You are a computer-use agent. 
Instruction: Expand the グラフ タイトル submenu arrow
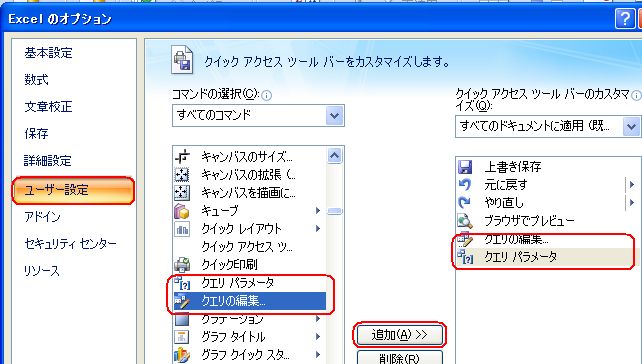click(x=318, y=337)
